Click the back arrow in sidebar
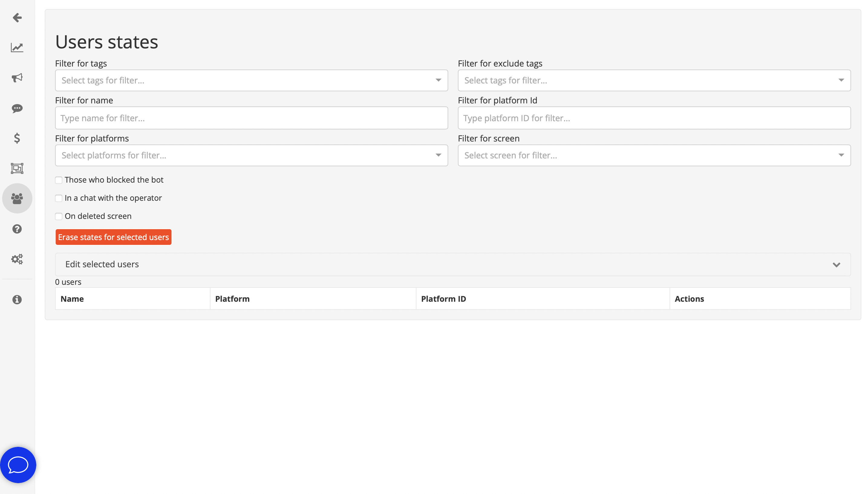 point(17,18)
